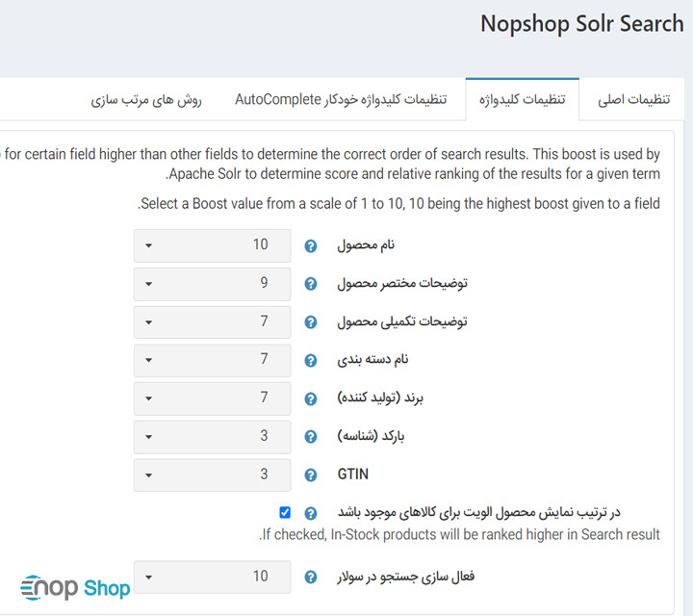Expand the نام دسته بندی boost dropdown

pos(212,361)
